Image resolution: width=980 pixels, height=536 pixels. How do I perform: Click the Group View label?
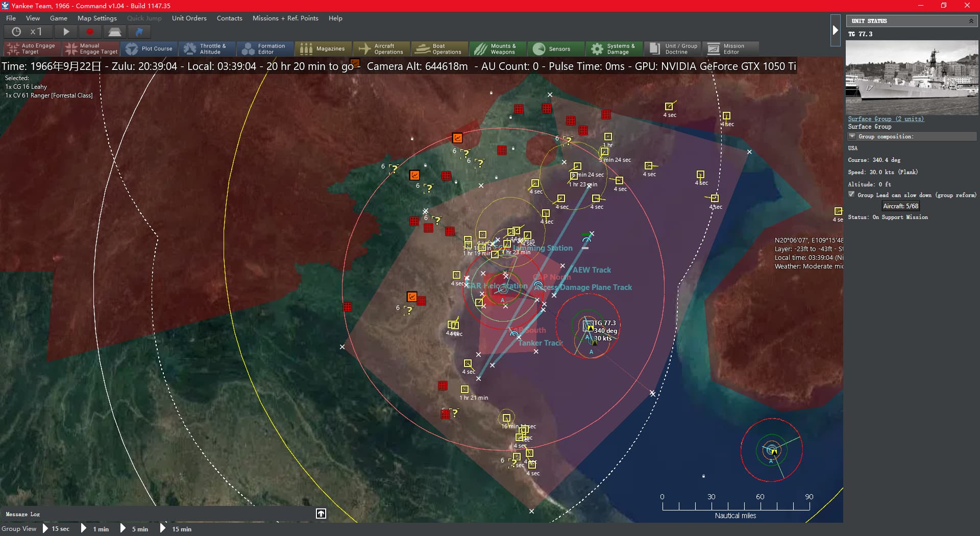click(x=19, y=529)
